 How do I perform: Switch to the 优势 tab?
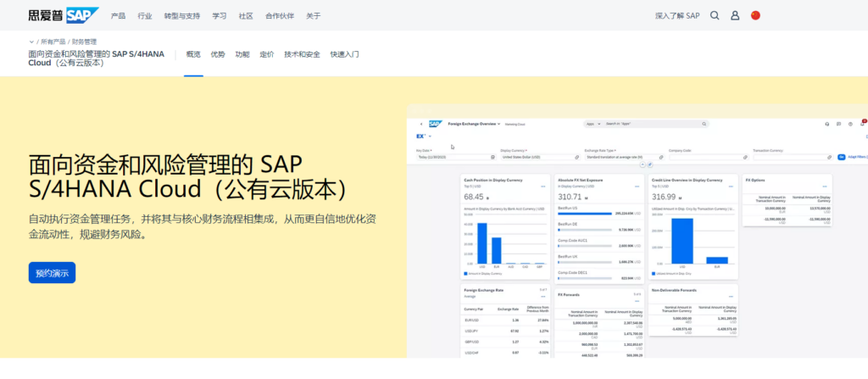coord(218,54)
